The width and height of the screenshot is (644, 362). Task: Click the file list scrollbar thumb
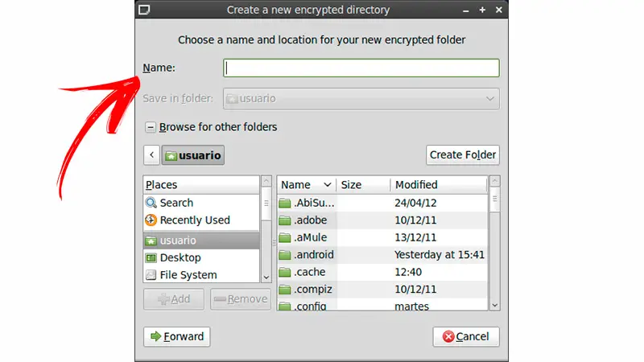pyautogui.click(x=495, y=199)
